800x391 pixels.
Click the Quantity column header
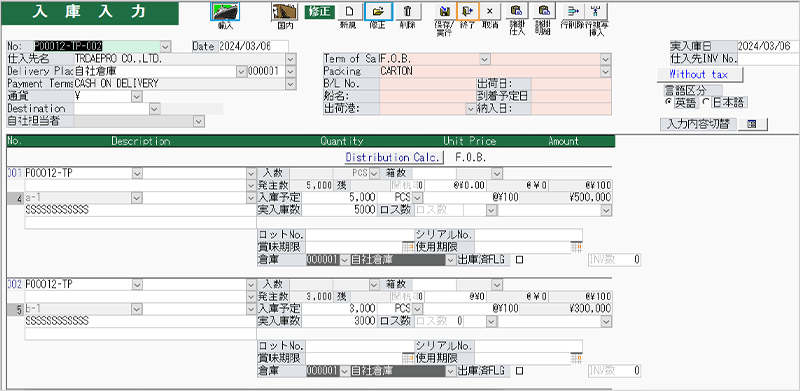pos(341,141)
